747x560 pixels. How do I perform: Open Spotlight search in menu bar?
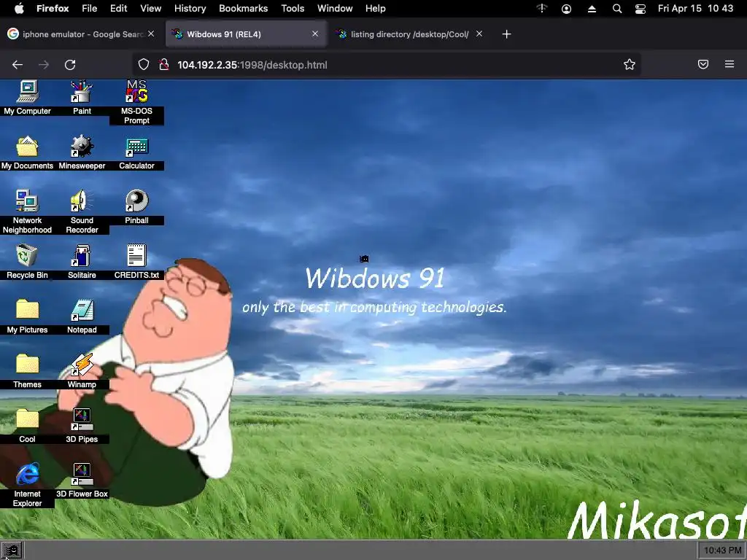617,9
